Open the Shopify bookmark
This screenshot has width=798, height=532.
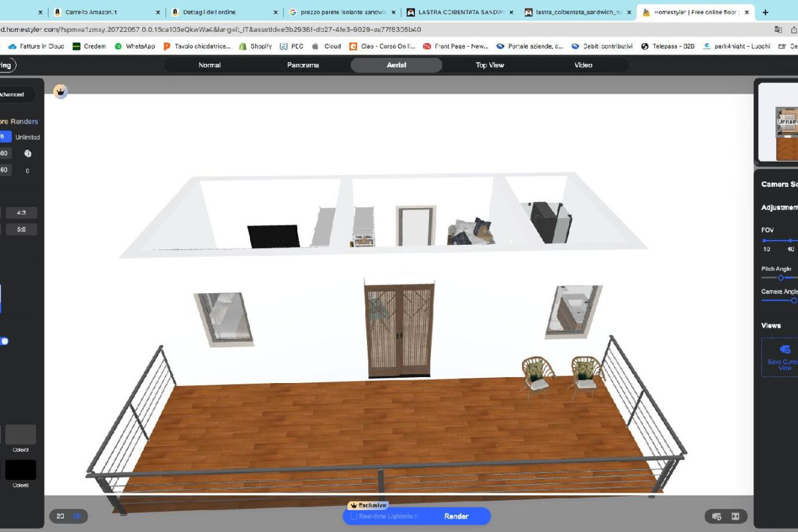click(x=255, y=47)
